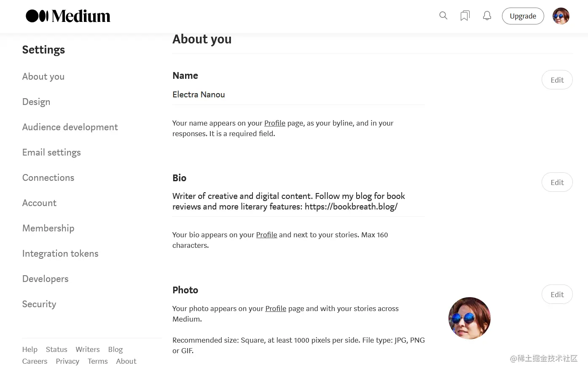Image resolution: width=588 pixels, height=373 pixels.
Task: Click the Upgrade button
Action: tap(523, 16)
